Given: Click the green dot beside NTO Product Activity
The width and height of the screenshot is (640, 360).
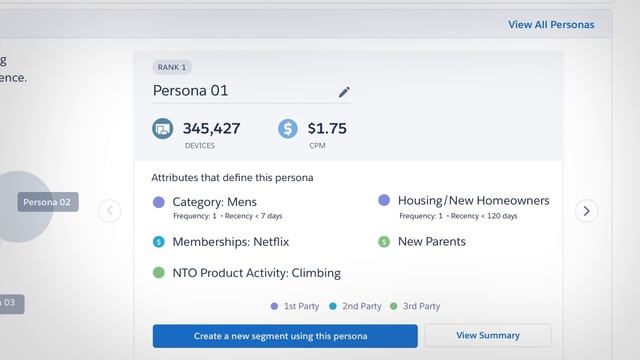Looking at the screenshot, I should coord(159,273).
